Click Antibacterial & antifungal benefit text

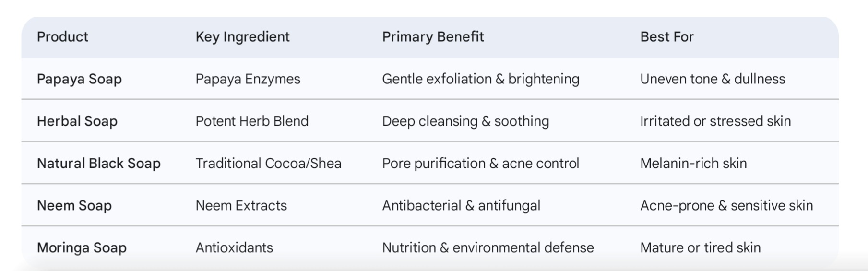tap(461, 206)
